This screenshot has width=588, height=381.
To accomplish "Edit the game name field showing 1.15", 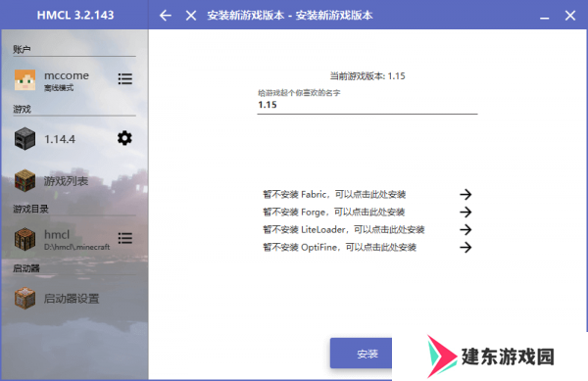I will [x=367, y=105].
